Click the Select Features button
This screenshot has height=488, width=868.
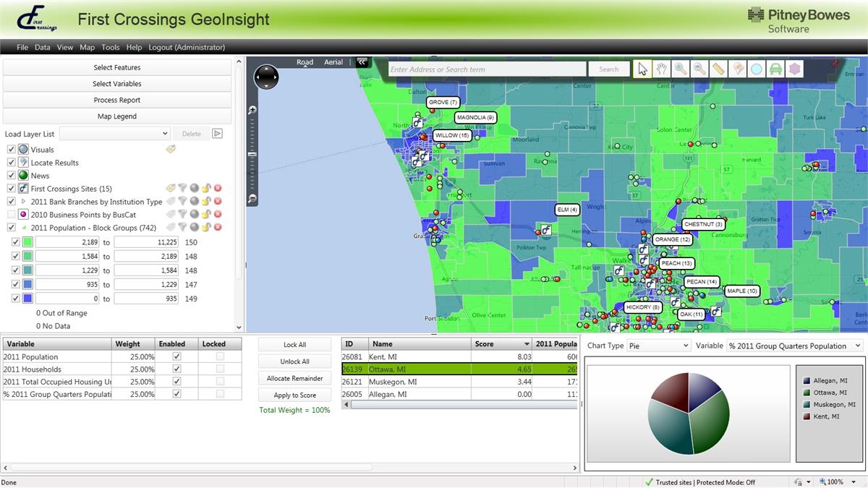point(117,67)
